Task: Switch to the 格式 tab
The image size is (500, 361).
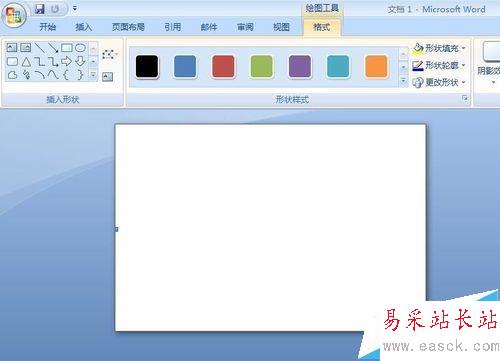Action: (x=322, y=27)
